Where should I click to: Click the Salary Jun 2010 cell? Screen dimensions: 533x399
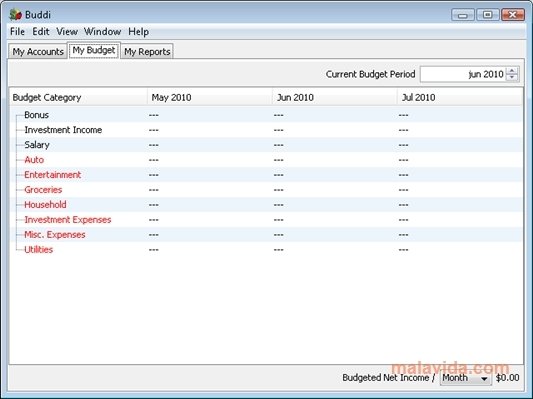[x=334, y=145]
